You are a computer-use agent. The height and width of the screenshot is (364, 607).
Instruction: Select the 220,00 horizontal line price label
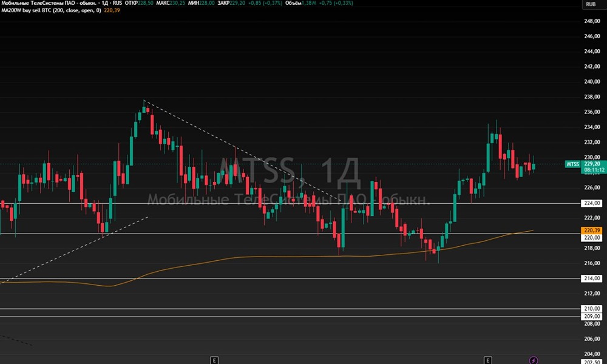591,237
